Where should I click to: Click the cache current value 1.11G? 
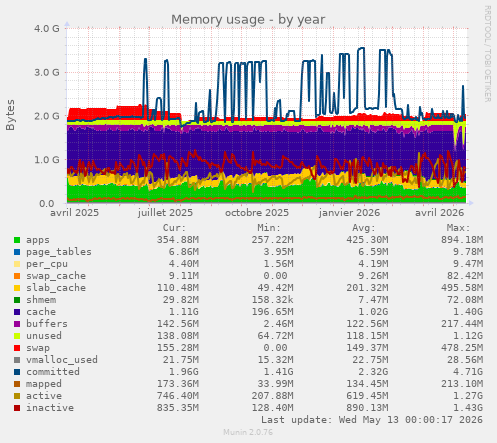click(184, 312)
